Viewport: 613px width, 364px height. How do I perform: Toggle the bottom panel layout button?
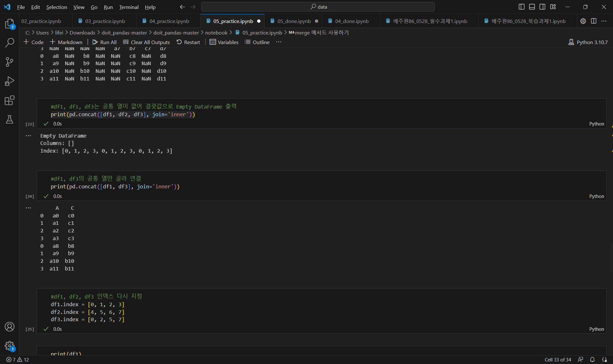pos(532,7)
